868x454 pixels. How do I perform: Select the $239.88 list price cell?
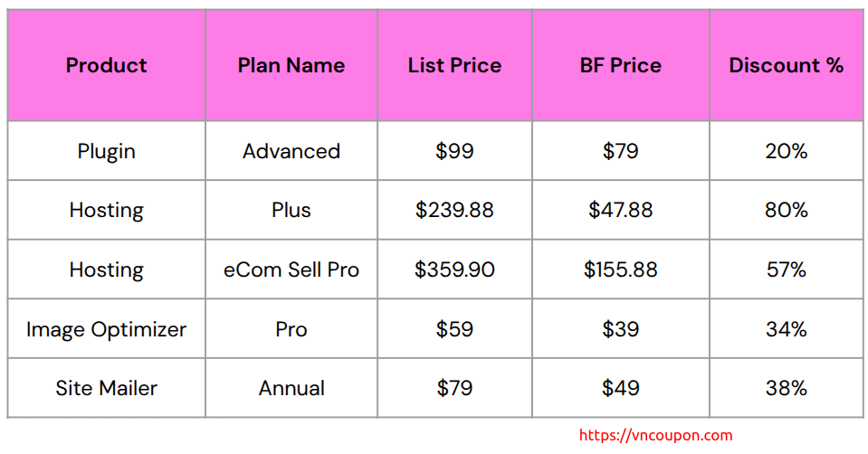454,210
